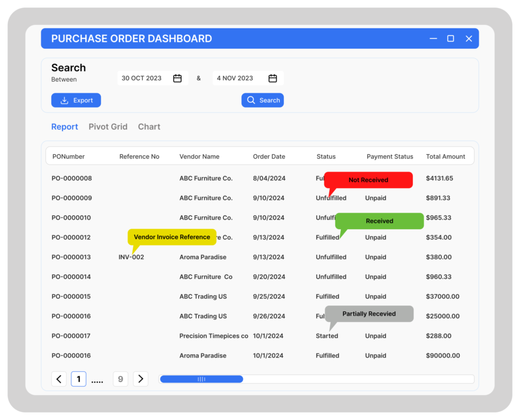Switch to the Report tab

coord(64,127)
